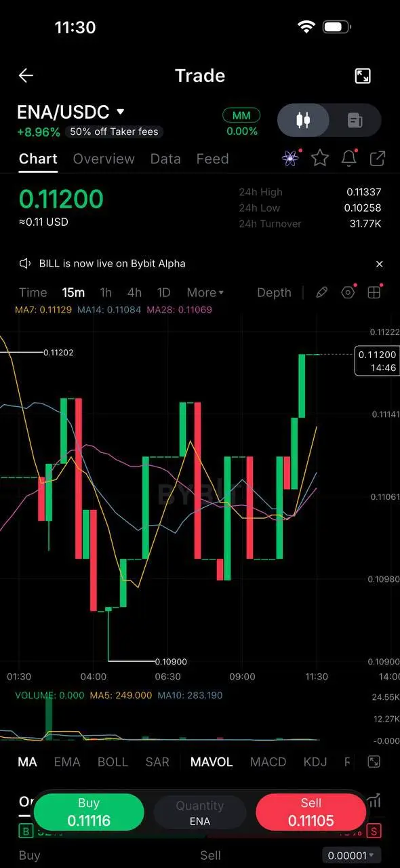Tap the current price tag 0.11200
The width and height of the screenshot is (400, 868).
point(377,361)
